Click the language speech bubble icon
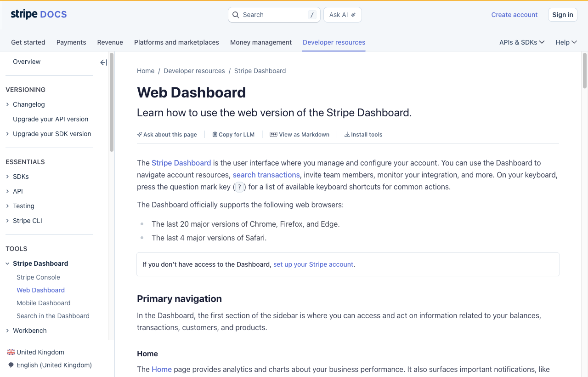 11,365
